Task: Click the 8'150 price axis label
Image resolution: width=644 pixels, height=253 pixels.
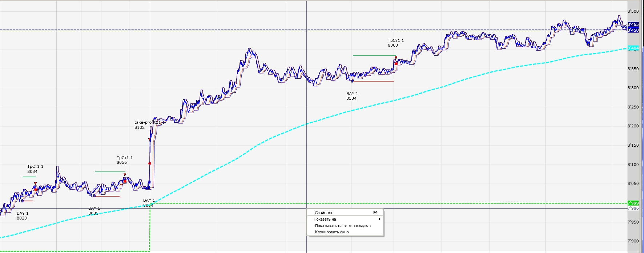Action: click(633, 145)
